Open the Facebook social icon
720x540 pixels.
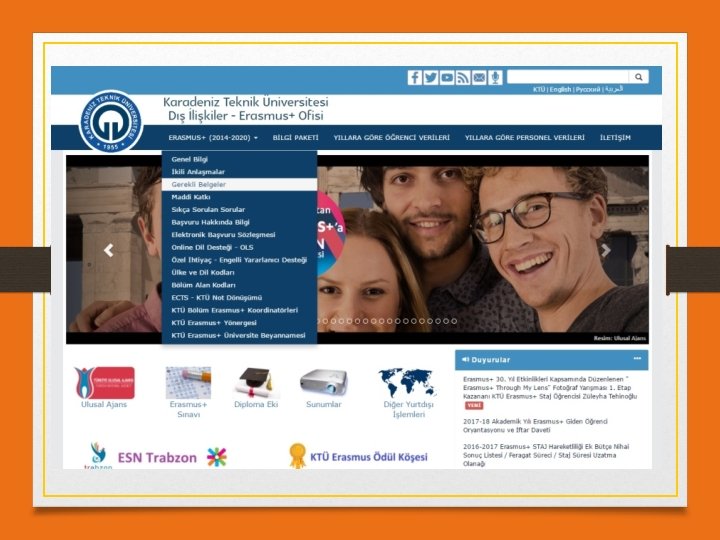click(415, 77)
